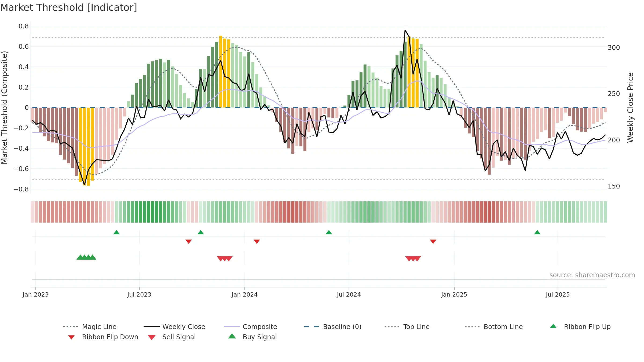644x362 pixels.
Task: Toggle the Magic Line legend entry
Action: [x=90, y=327]
